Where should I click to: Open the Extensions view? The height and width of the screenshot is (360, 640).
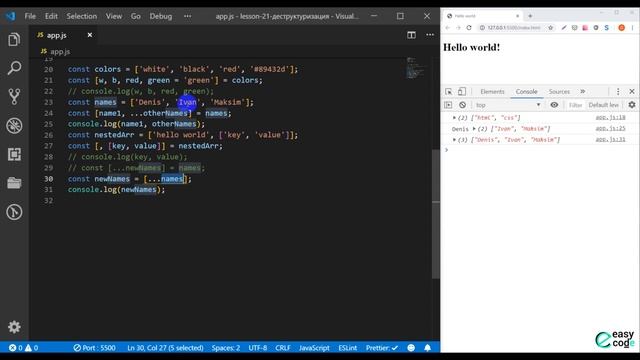click(14, 154)
